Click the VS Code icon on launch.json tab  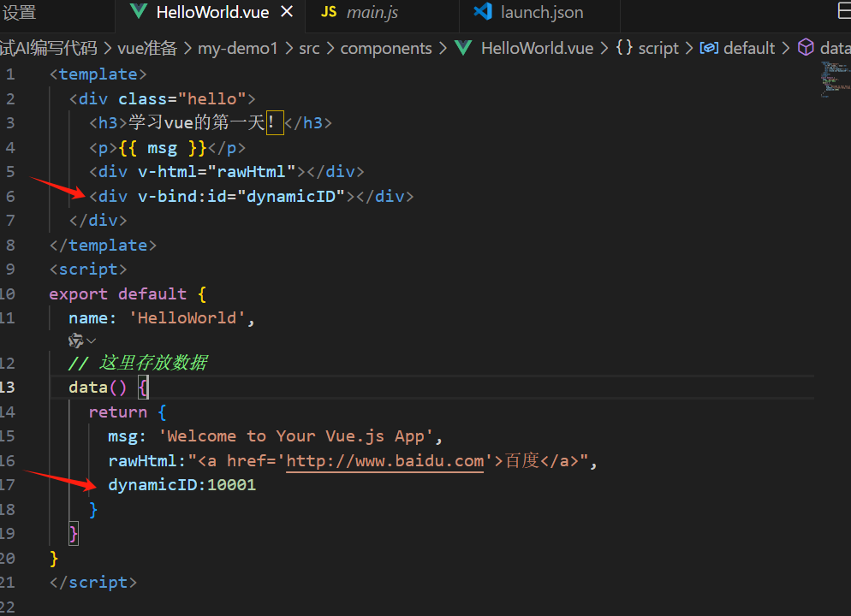(x=483, y=11)
